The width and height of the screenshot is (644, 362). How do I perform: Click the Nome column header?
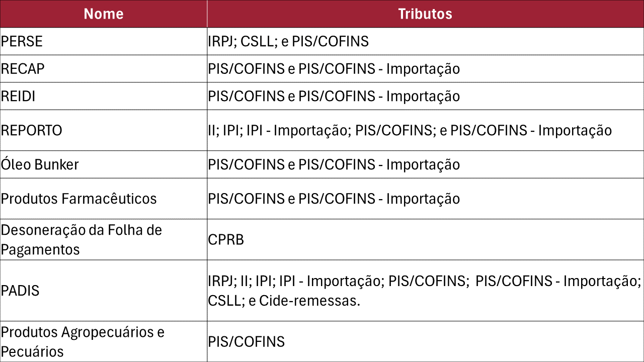103,14
